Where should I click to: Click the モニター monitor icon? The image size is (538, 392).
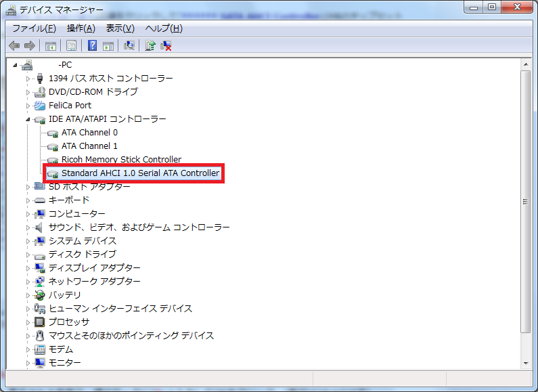[40, 363]
